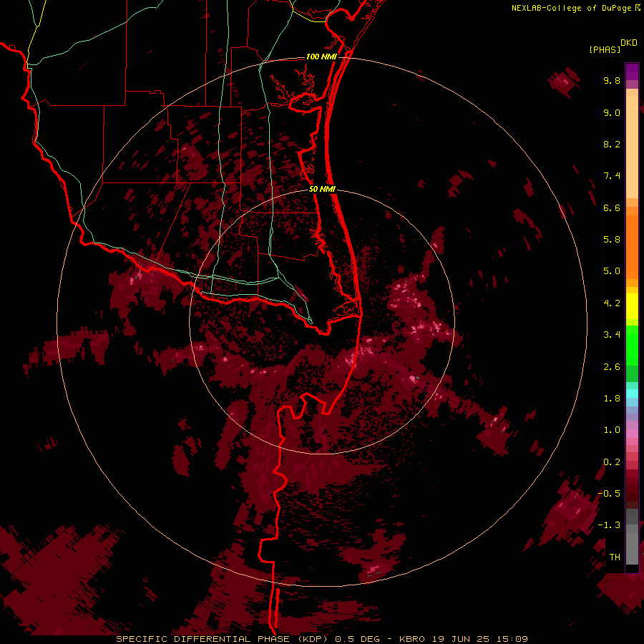Click the 100 NMI range ring label
Image resolution: width=644 pixels, height=644 pixels.
pyautogui.click(x=321, y=57)
